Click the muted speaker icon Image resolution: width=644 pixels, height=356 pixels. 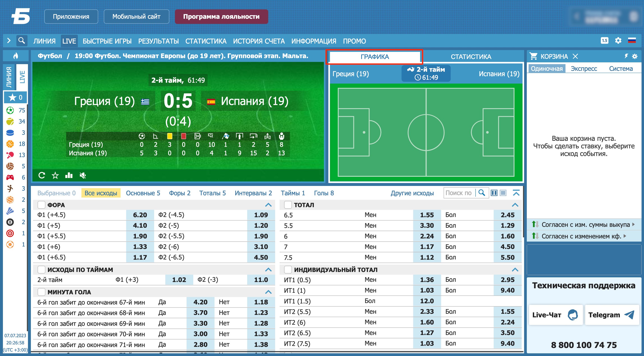(x=83, y=175)
